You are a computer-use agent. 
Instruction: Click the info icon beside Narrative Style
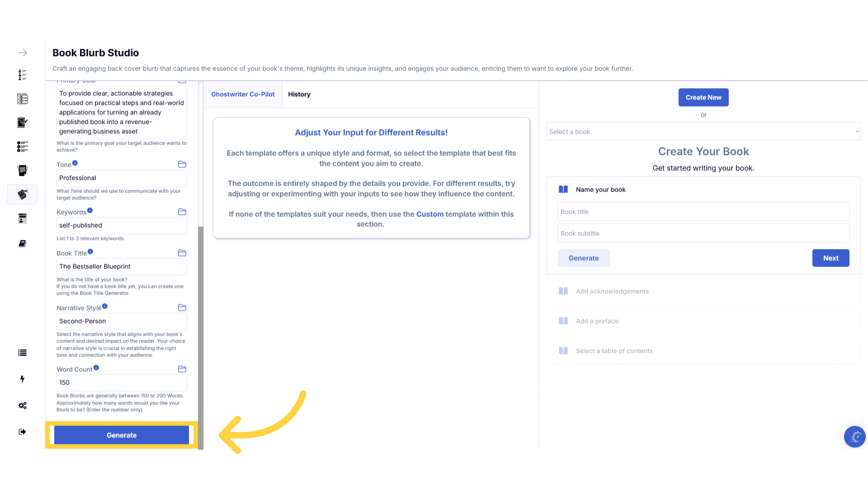point(105,306)
